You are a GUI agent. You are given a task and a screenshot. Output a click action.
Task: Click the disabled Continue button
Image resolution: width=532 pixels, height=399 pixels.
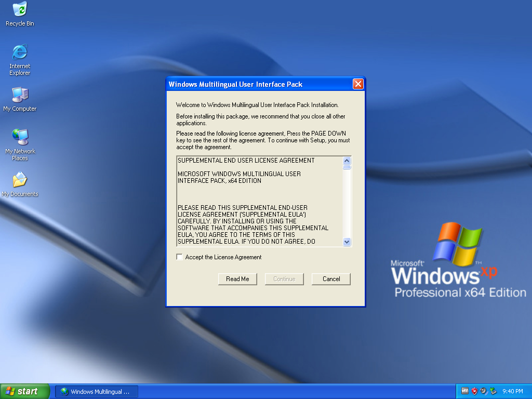[284, 279]
